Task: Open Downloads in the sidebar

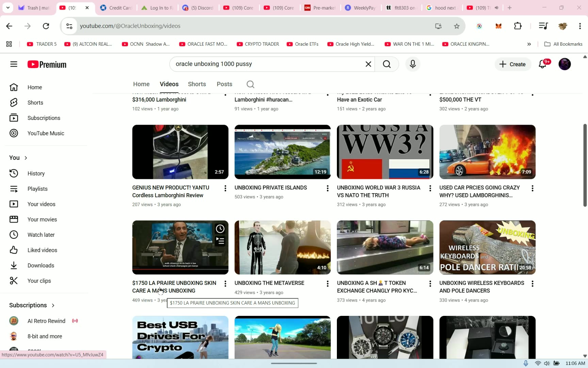Action: pyautogui.click(x=41, y=265)
